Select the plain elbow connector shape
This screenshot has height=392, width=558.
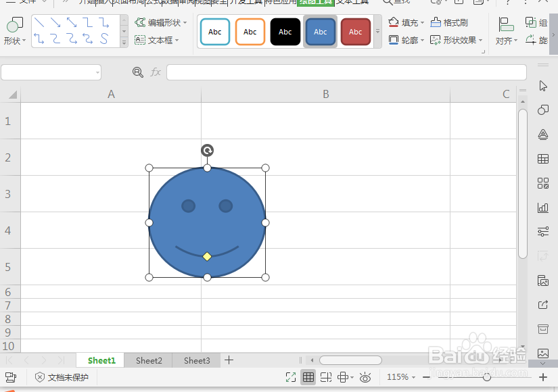coord(88,22)
